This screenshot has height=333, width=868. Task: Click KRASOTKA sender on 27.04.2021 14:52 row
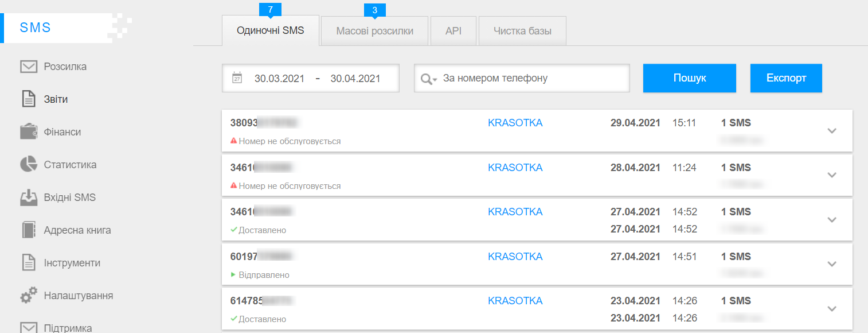515,212
